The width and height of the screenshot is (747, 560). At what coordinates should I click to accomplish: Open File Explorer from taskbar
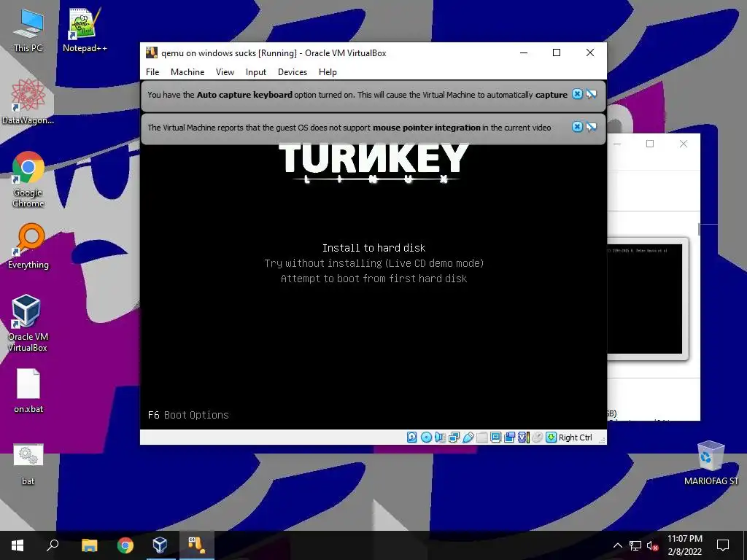point(89,545)
